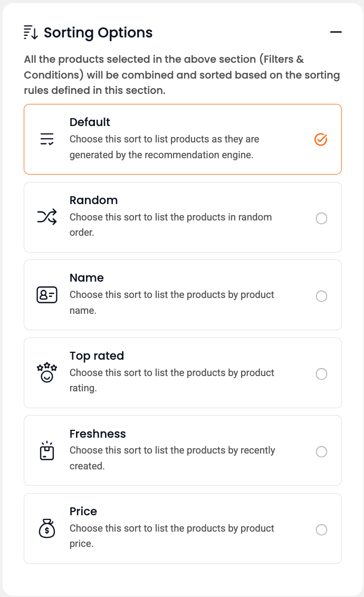
Task: Choose the Price radio button
Action: (321, 529)
